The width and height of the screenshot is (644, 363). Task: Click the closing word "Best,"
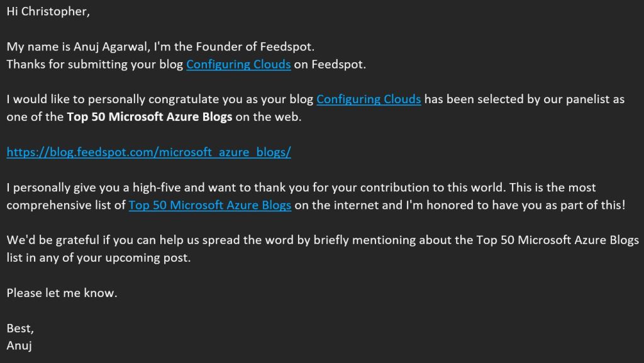(20, 328)
